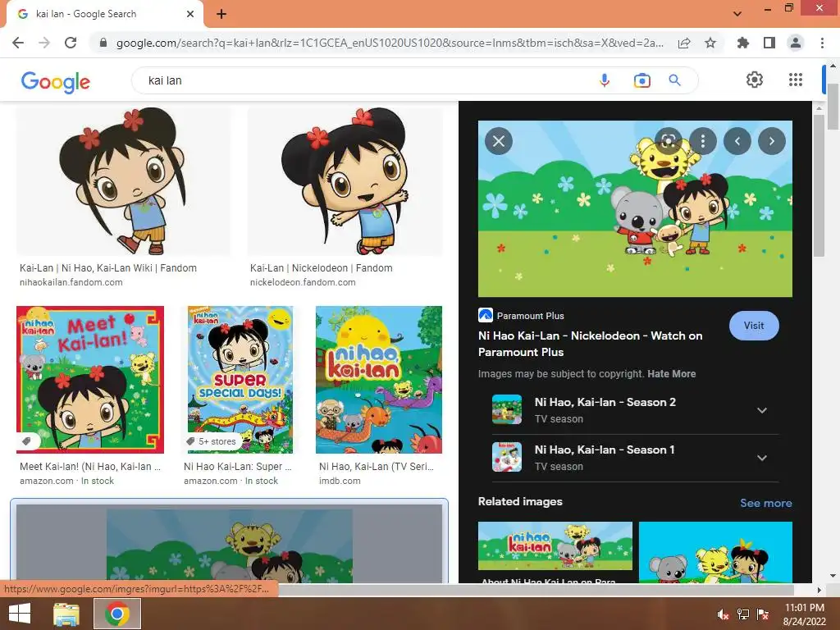Image resolution: width=840 pixels, height=630 pixels.
Task: Bookmark this page with the star icon
Action: [710, 43]
